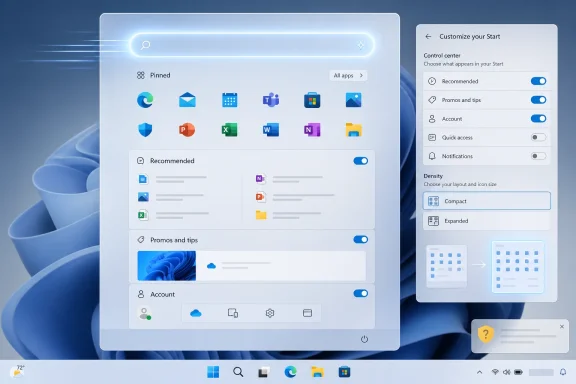Dismiss the security question notification
The image size is (576, 384).
562,326
